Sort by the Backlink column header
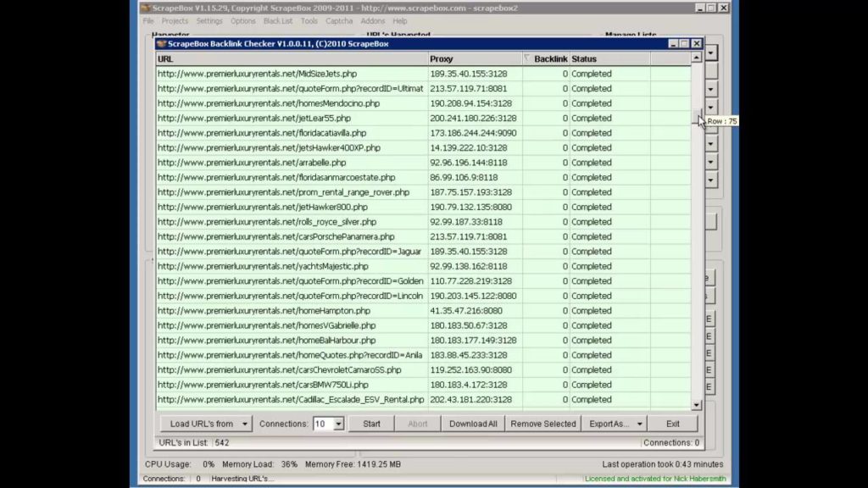Screen dimensions: 868x488 [546, 58]
